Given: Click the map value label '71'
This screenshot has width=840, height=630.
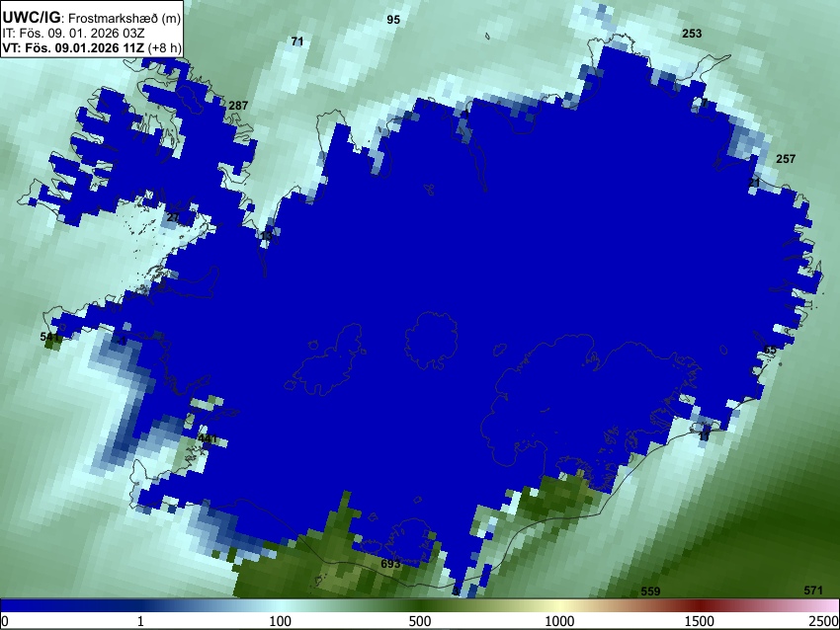Looking at the screenshot, I should [x=297, y=41].
